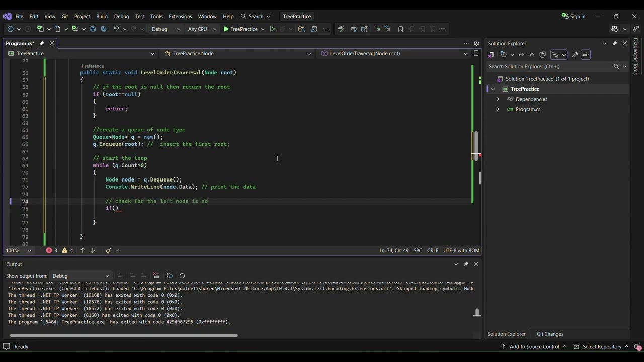
Task: Open the 100 % zoom dropdown
Action: coord(19,250)
